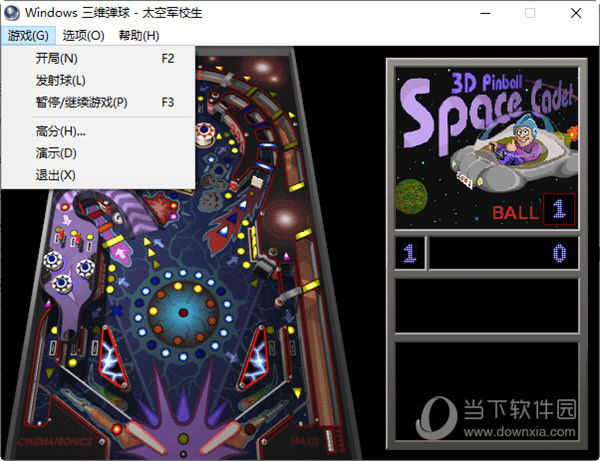
Task: Open the 帮助(H) menu
Action: point(139,36)
